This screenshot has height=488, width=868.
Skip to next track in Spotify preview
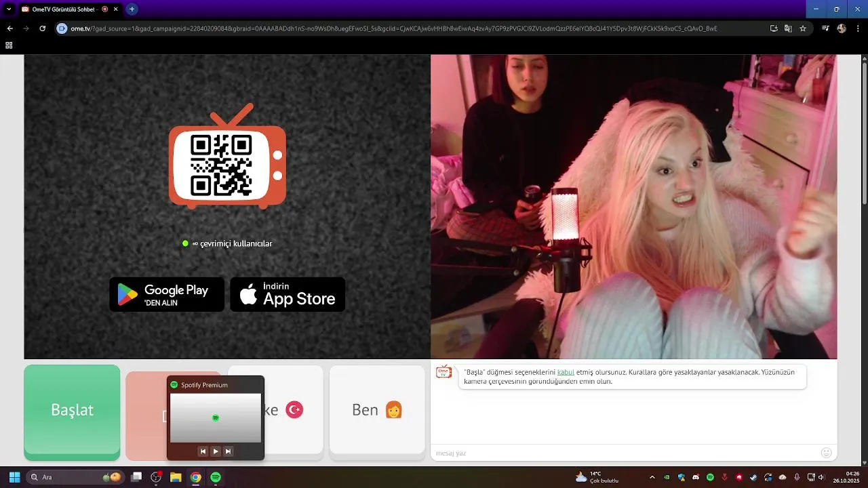pos(228,451)
